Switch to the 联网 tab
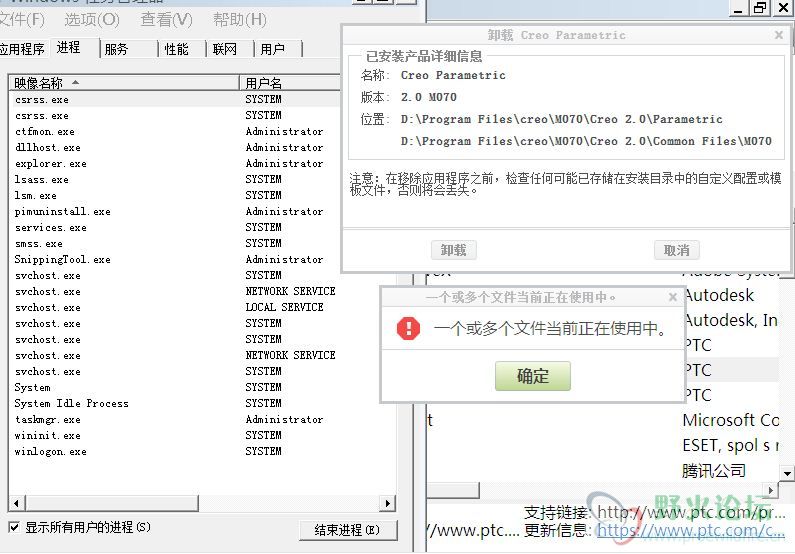This screenshot has height=554, width=795. (x=225, y=49)
